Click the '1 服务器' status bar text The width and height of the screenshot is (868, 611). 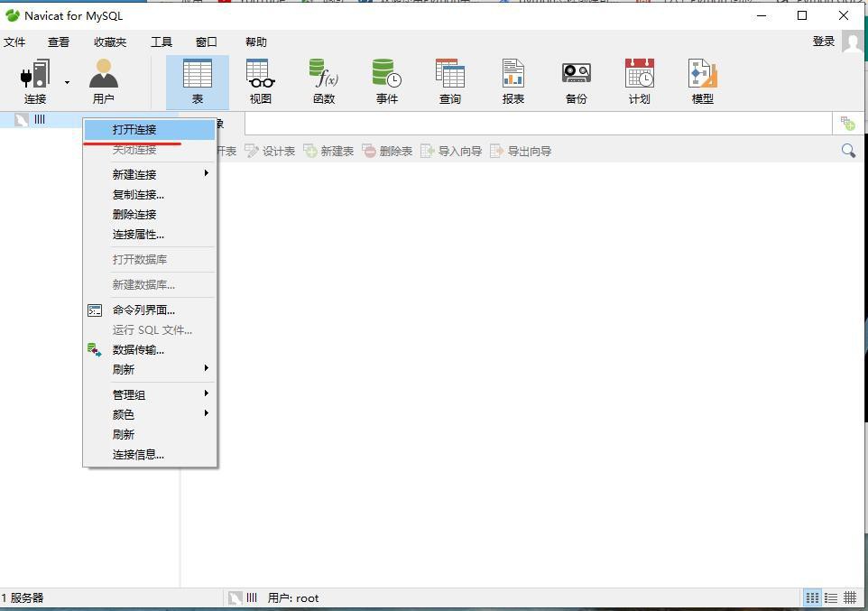click(23, 598)
